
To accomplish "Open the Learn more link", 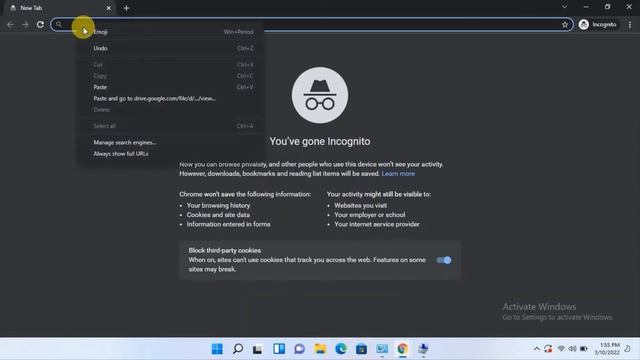I will [398, 174].
